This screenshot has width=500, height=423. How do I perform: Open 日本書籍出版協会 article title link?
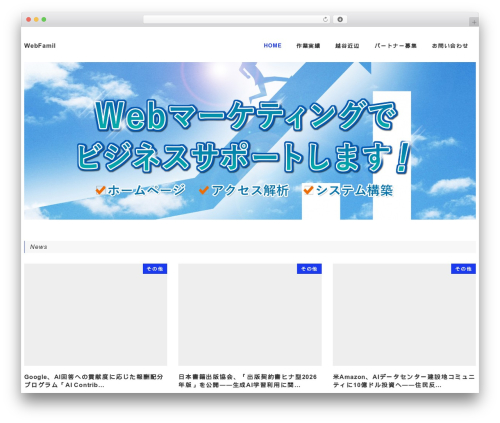click(248, 381)
